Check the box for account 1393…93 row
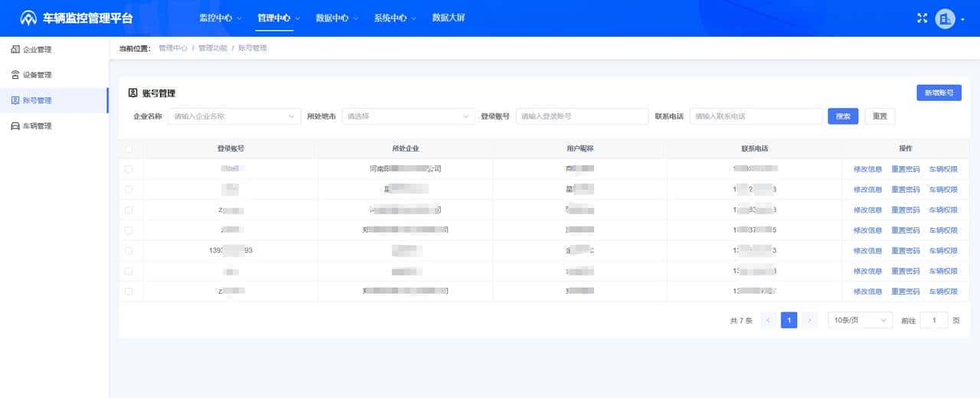This screenshot has height=398, width=980. (x=129, y=250)
